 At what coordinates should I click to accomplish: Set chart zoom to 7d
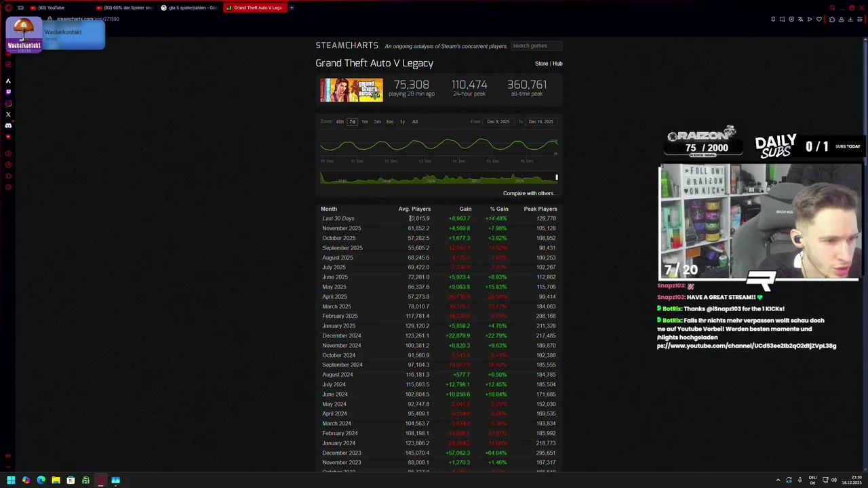pyautogui.click(x=352, y=122)
